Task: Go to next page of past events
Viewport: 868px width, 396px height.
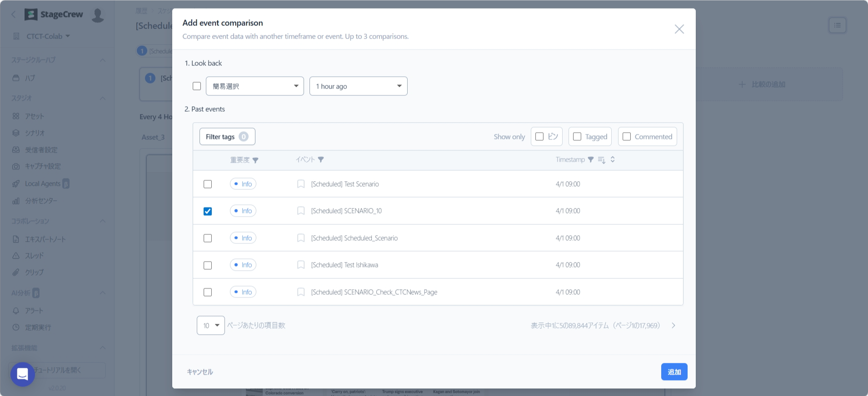Action: point(673,326)
